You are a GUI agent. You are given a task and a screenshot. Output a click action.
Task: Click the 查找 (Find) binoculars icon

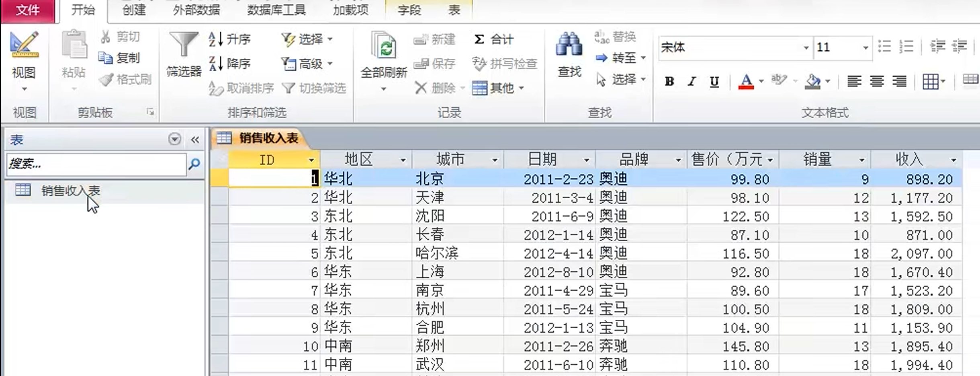pyautogui.click(x=569, y=44)
